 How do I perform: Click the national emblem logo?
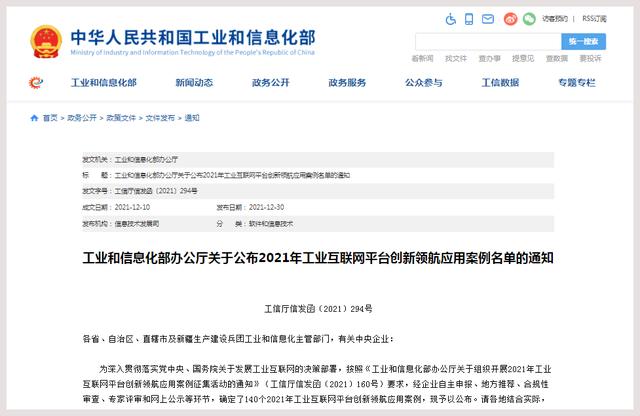point(46,42)
